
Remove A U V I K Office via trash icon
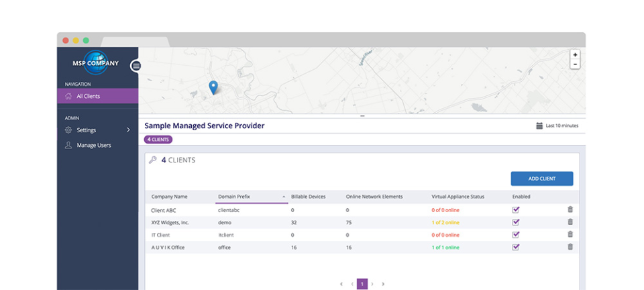click(570, 247)
